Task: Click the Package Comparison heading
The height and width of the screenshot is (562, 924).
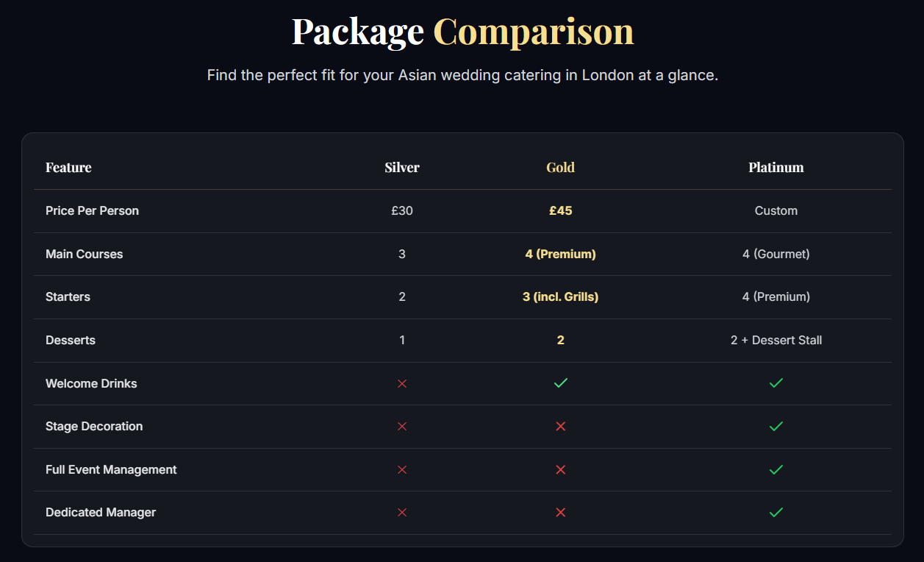Action: tap(462, 32)
